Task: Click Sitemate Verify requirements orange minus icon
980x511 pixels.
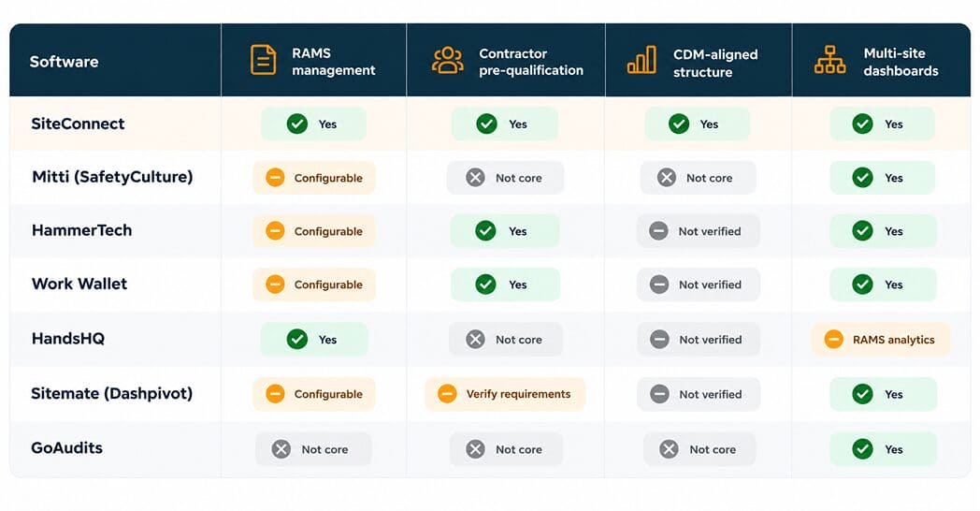Action: (x=447, y=393)
